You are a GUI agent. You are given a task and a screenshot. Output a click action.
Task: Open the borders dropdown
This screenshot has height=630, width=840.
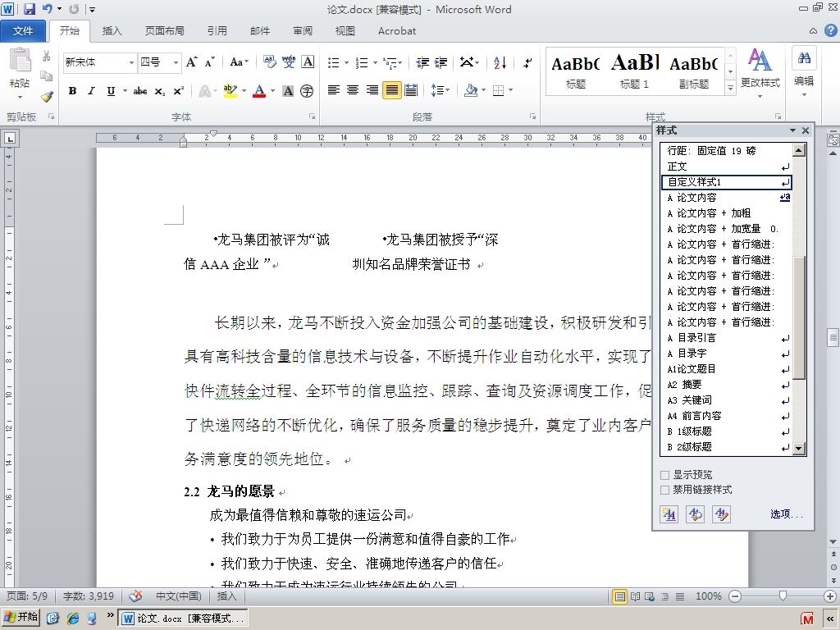(x=510, y=90)
